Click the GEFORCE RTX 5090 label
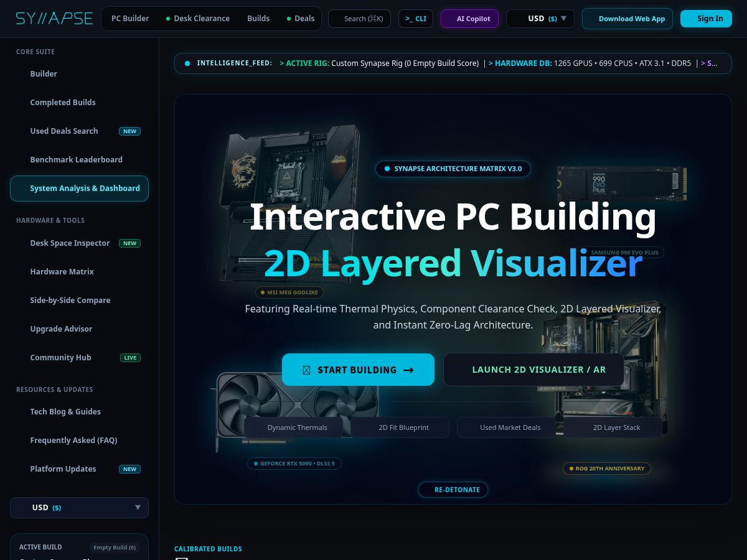 click(x=294, y=464)
